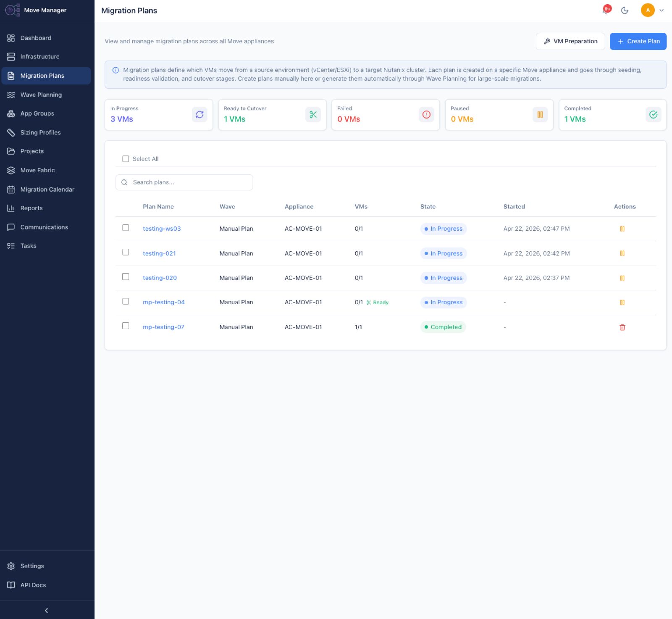672x619 pixels.
Task: Open the mp-testing-07 plan link
Action: pyautogui.click(x=163, y=327)
